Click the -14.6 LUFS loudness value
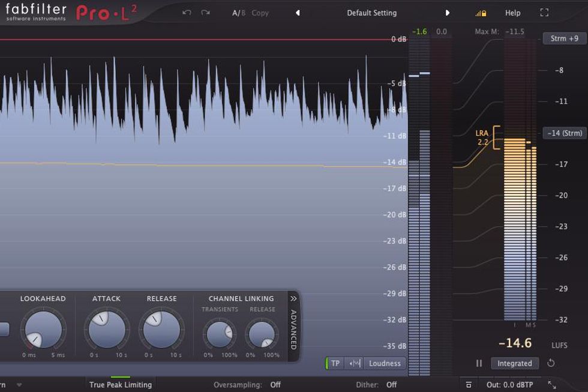588x392 pixels. pos(515,343)
